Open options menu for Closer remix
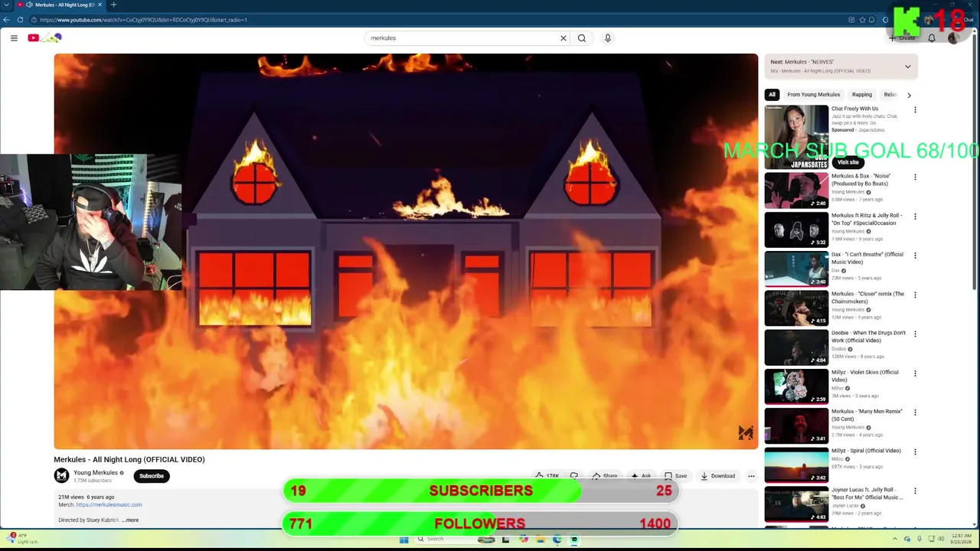Image resolution: width=980 pixels, height=551 pixels. click(x=915, y=295)
